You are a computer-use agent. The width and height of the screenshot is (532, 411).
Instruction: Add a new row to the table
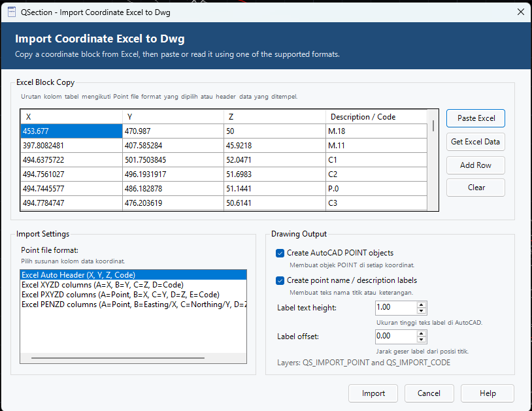476,165
